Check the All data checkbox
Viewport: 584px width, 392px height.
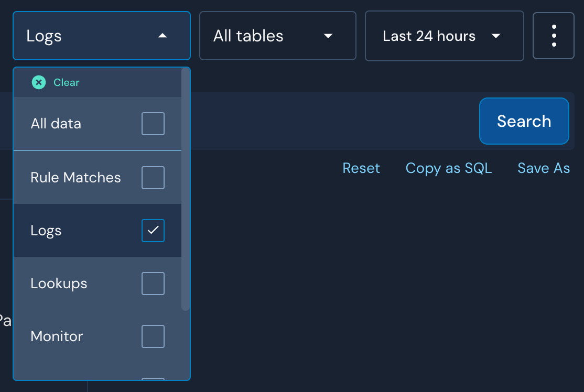tap(153, 124)
